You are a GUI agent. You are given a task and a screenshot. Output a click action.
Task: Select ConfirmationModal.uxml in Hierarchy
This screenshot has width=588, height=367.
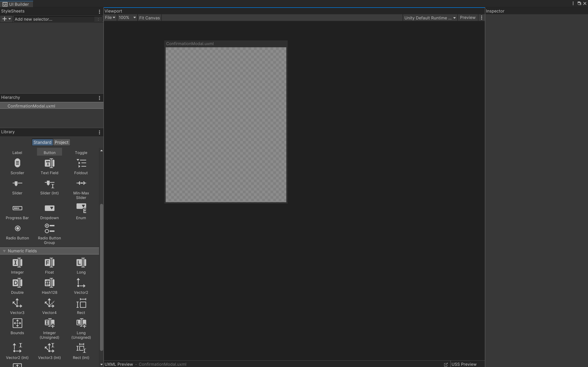(x=31, y=106)
